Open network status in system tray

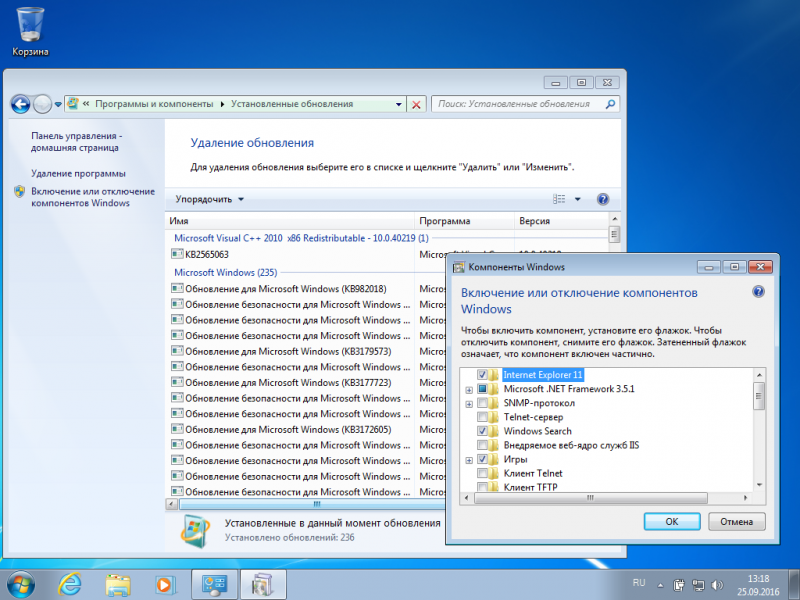tap(698, 585)
